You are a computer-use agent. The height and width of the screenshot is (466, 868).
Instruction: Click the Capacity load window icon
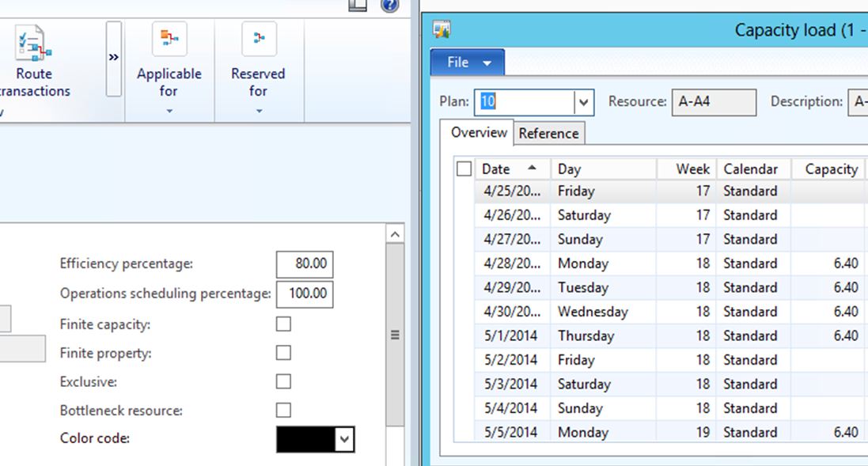coord(442,30)
